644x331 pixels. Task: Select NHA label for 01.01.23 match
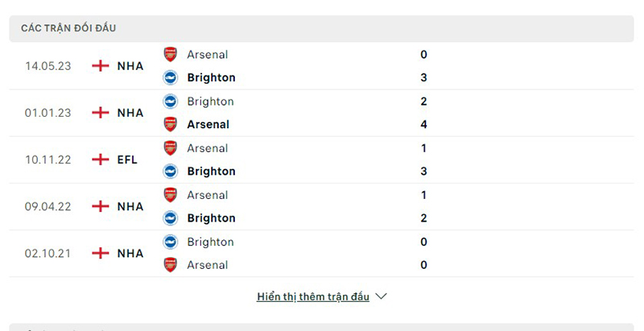point(130,113)
